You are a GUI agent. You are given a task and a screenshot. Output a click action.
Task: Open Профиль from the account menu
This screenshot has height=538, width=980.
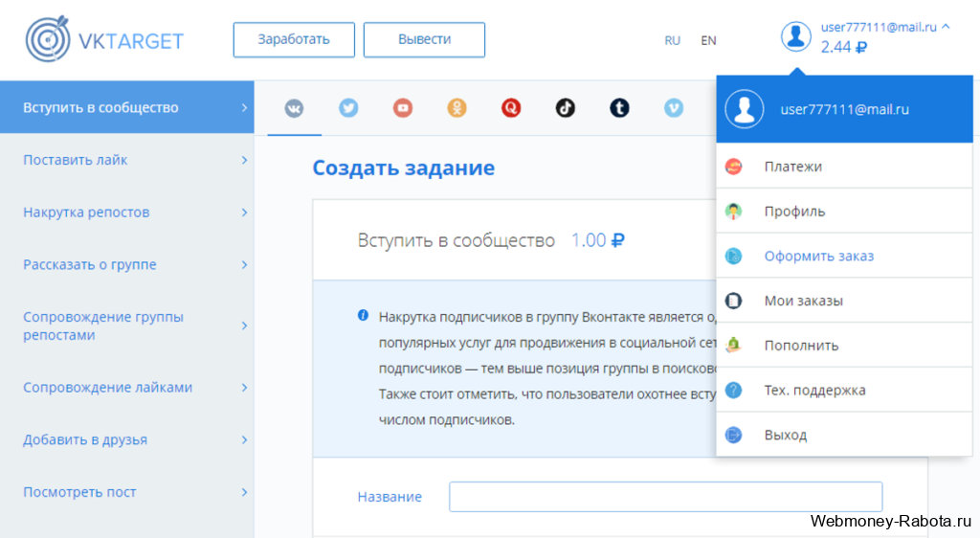pyautogui.click(x=844, y=212)
